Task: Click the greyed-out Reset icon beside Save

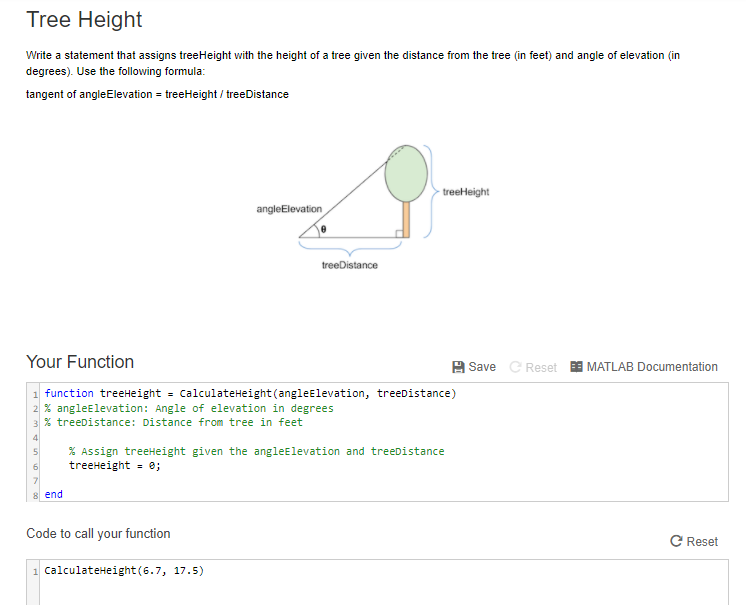Action: [x=516, y=367]
